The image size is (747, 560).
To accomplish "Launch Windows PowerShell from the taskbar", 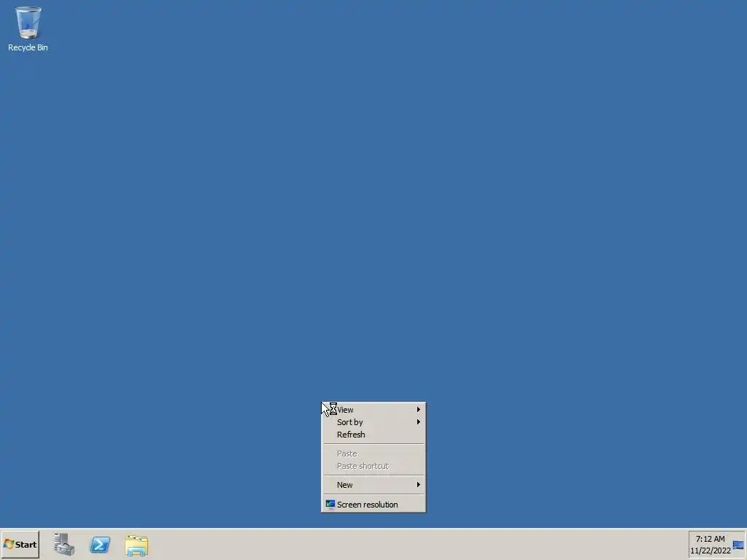I will click(100, 544).
